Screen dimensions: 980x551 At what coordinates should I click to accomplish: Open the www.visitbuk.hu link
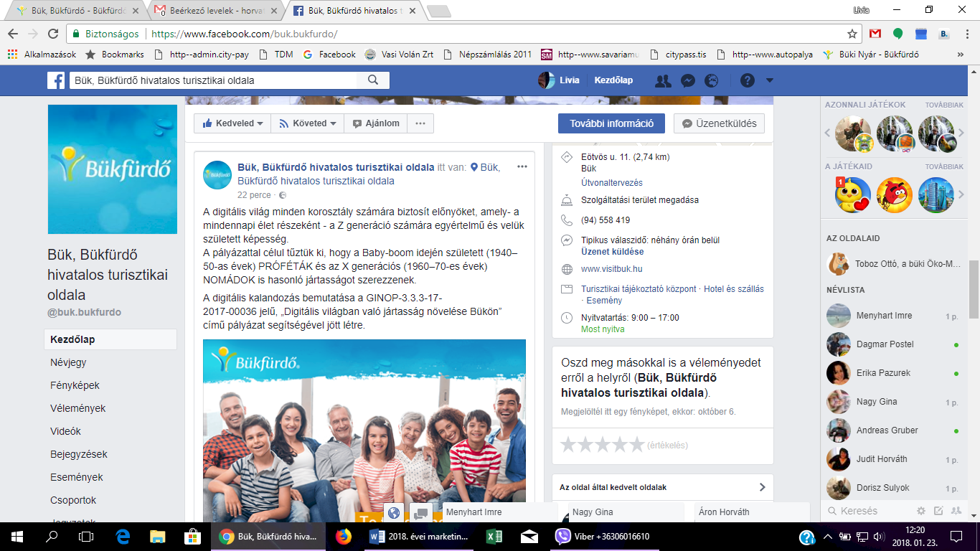click(x=612, y=269)
